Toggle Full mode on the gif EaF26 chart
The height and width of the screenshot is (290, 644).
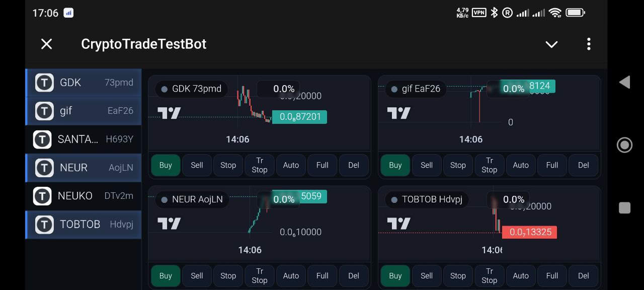point(552,165)
